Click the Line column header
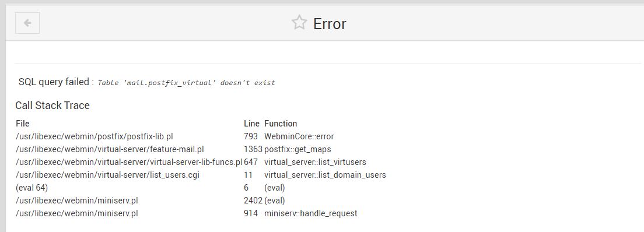Viewport: 644px width, 232px height. tap(251, 124)
